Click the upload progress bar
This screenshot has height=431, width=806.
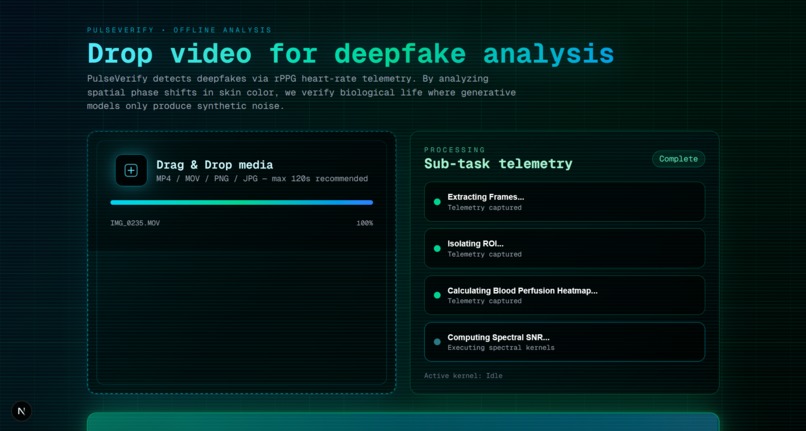coord(242,203)
